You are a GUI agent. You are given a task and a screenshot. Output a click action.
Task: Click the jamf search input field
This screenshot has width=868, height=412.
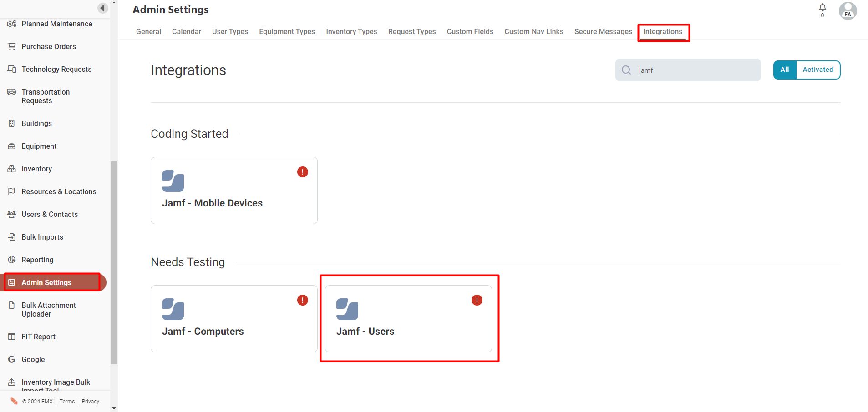tap(688, 70)
